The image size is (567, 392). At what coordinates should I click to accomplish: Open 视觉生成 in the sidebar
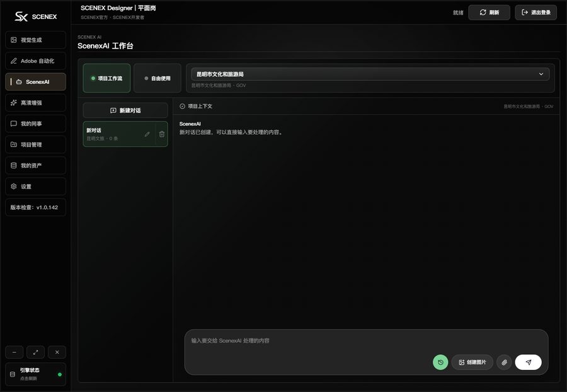35,40
